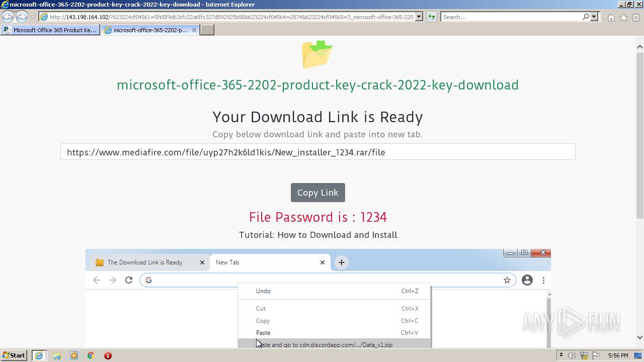This screenshot has width=644, height=362.
Task: Open the red Opera taskbar icon
Action: pyautogui.click(x=108, y=355)
